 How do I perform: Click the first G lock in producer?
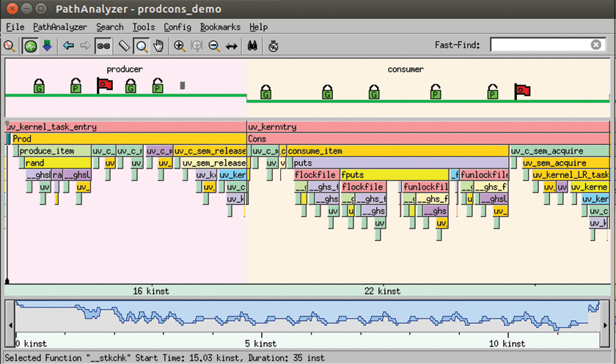pos(39,86)
